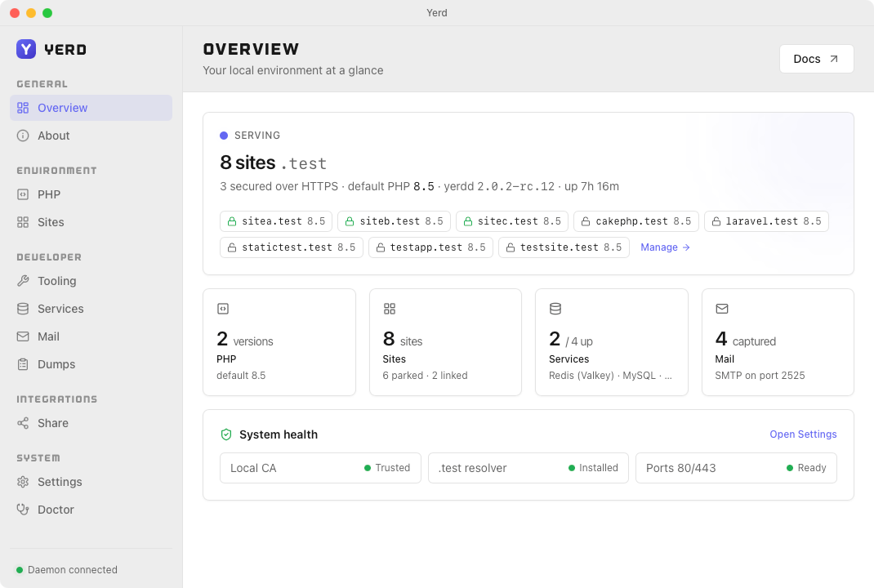Select the sitea.test 8.5 site chip

pyautogui.click(x=276, y=221)
